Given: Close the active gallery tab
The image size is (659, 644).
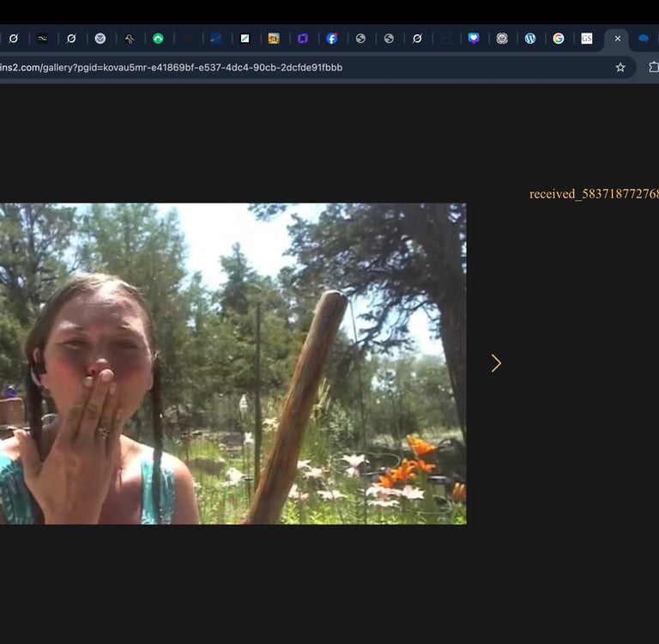Looking at the screenshot, I should (x=618, y=39).
